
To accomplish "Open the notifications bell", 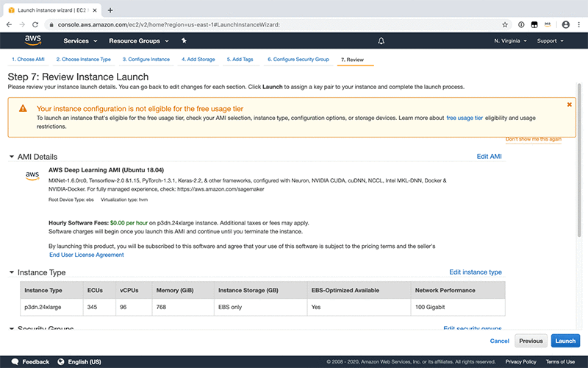I will coord(381,40).
